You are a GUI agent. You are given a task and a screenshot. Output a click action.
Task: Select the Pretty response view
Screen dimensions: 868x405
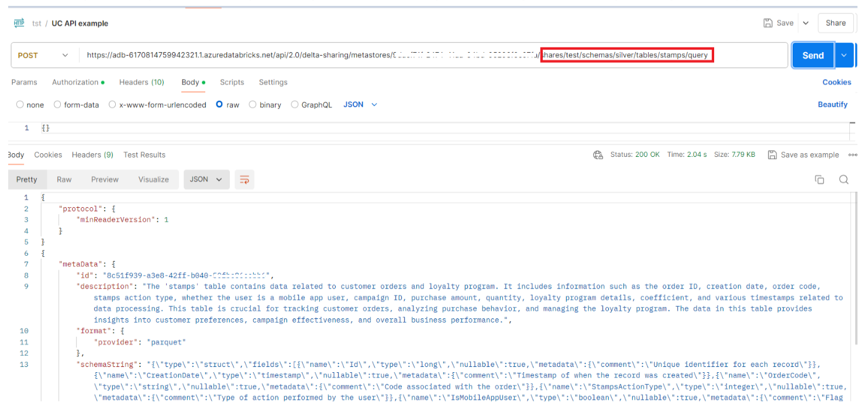(27, 180)
